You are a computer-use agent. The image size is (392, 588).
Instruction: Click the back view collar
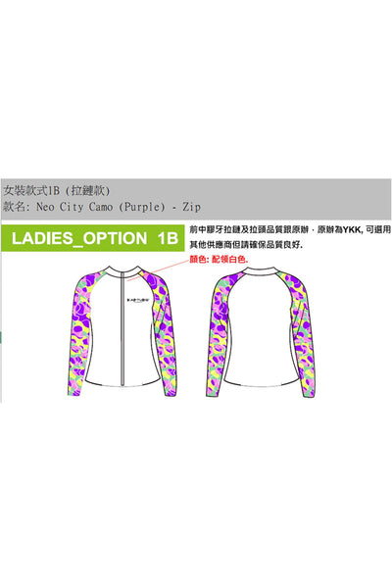click(x=261, y=270)
